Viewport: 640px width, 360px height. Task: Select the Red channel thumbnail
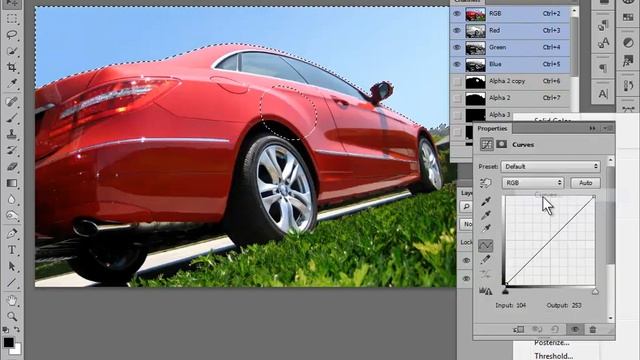476,31
